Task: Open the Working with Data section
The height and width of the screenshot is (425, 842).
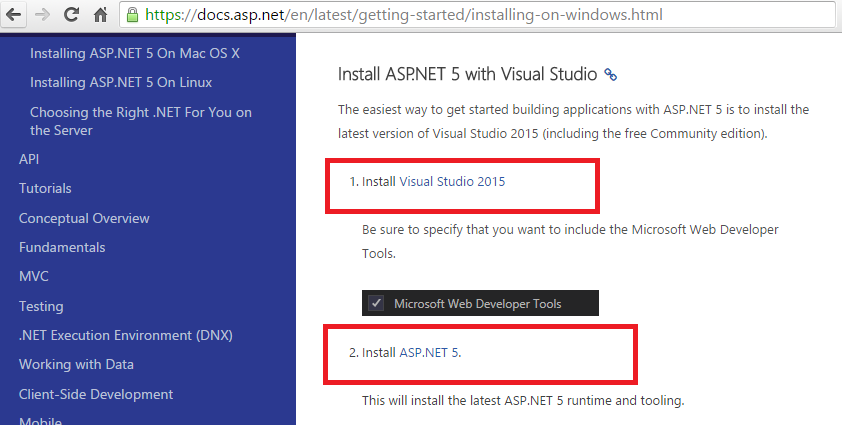Action: click(x=76, y=364)
